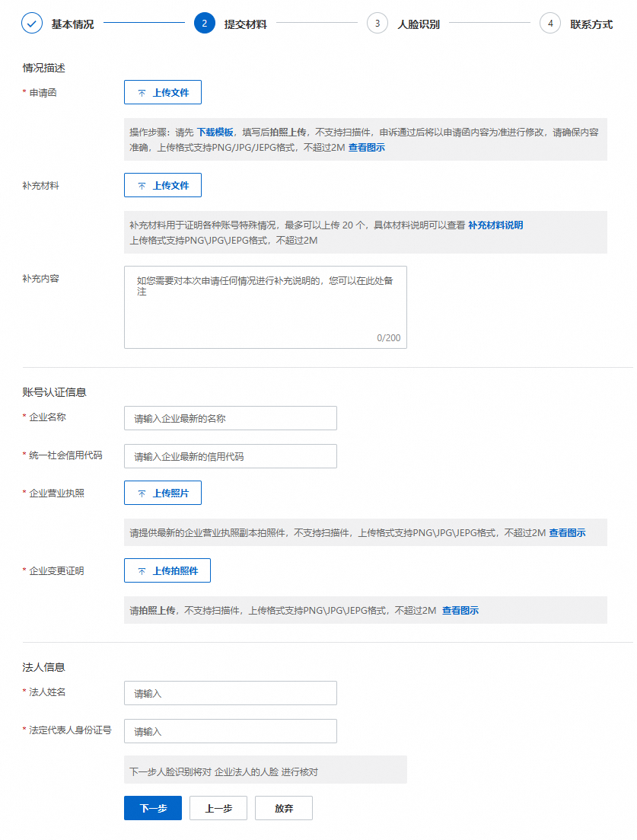Upload a file for 申请函
This screenshot has height=840, width=637.
coord(163,92)
